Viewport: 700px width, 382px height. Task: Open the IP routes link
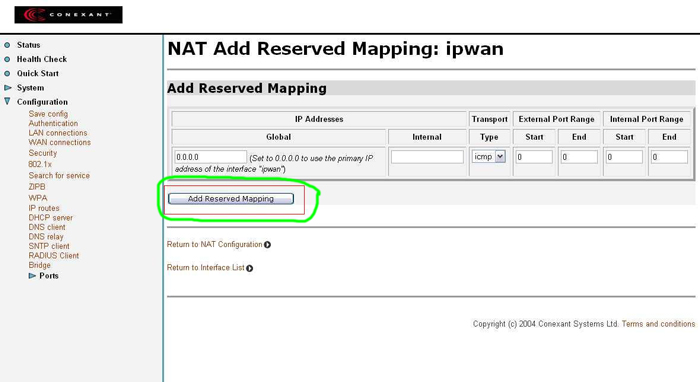[x=44, y=208]
